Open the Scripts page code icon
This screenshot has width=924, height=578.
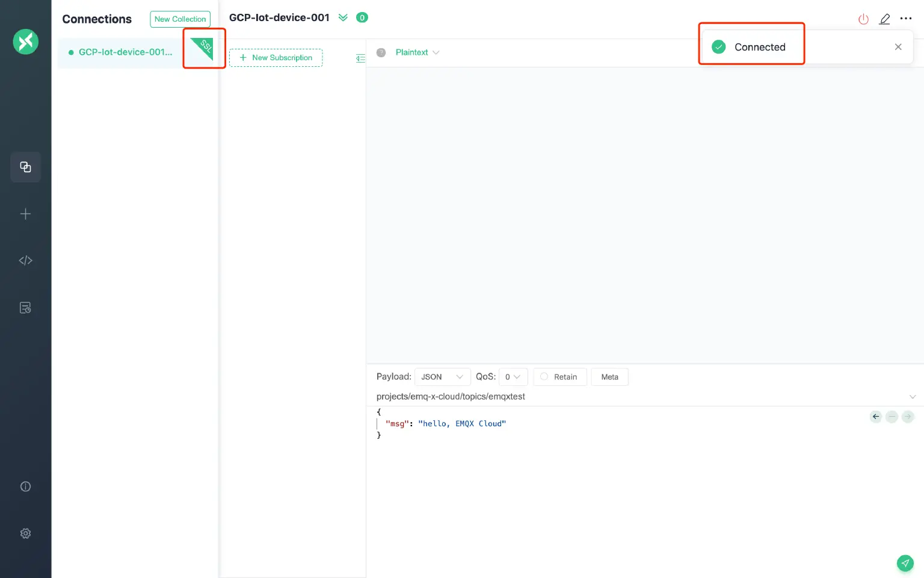tap(25, 261)
